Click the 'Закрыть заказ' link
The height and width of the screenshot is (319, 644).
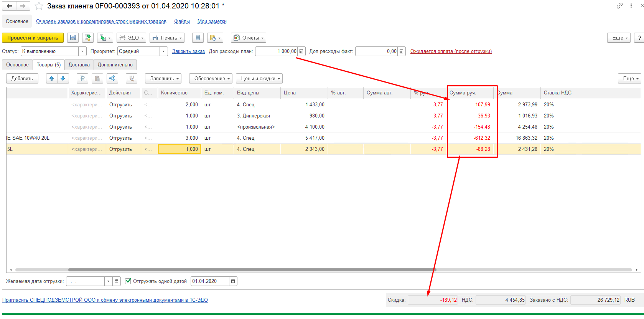pos(188,51)
